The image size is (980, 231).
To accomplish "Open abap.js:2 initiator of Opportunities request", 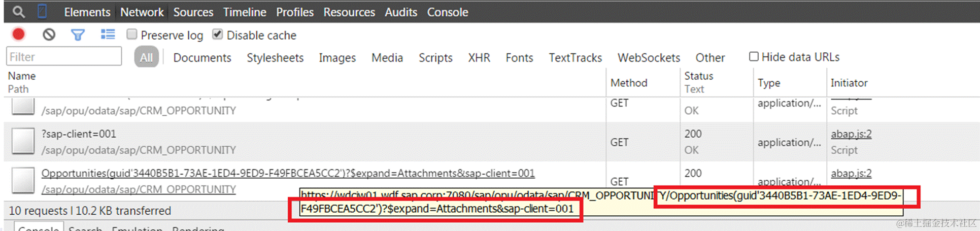I will pos(851,173).
